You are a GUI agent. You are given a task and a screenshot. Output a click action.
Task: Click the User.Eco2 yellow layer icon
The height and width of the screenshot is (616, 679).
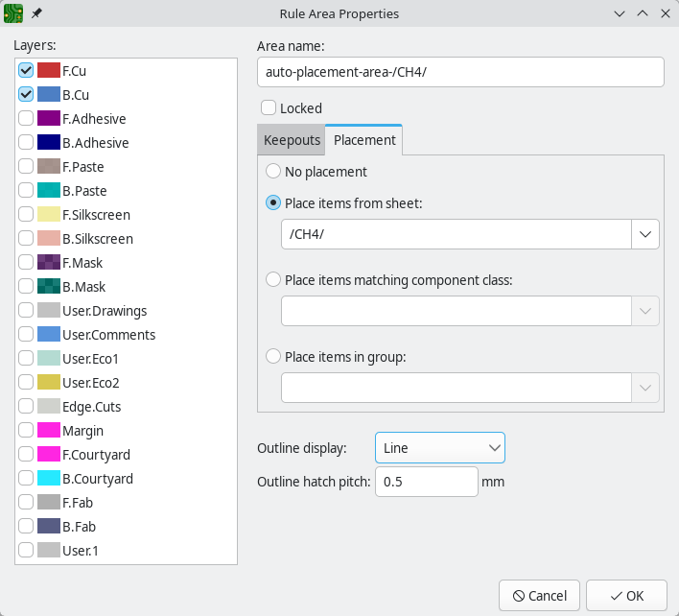pyautogui.click(x=49, y=383)
